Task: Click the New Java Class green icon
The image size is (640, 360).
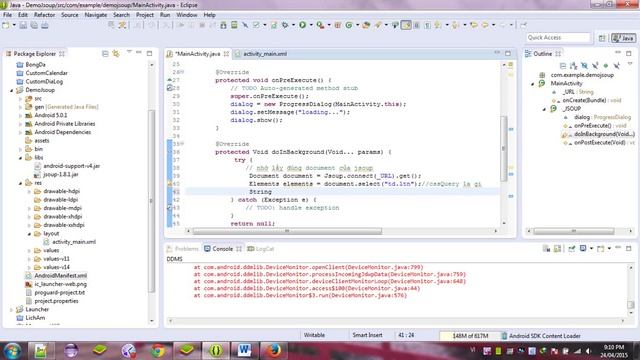Action: 349,25
